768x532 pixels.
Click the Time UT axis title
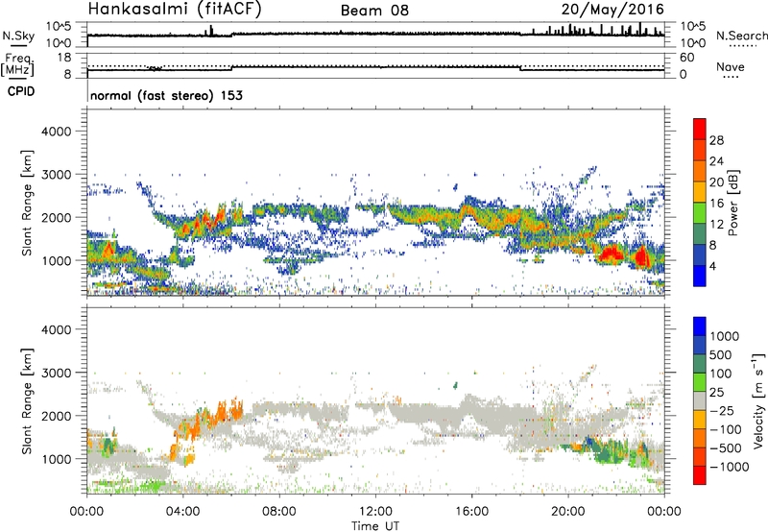[375, 526]
